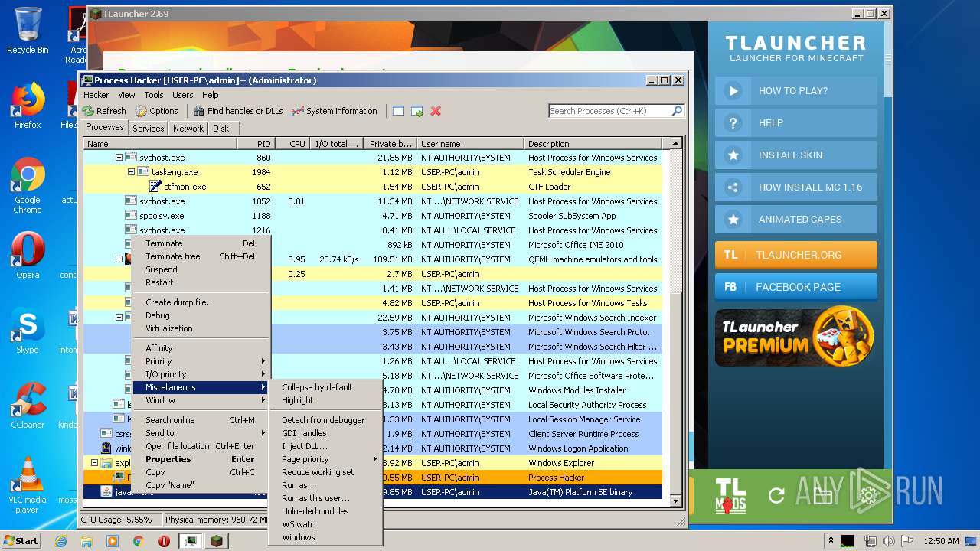The image size is (980, 551).
Task: Open the Users menu
Action: tap(183, 95)
